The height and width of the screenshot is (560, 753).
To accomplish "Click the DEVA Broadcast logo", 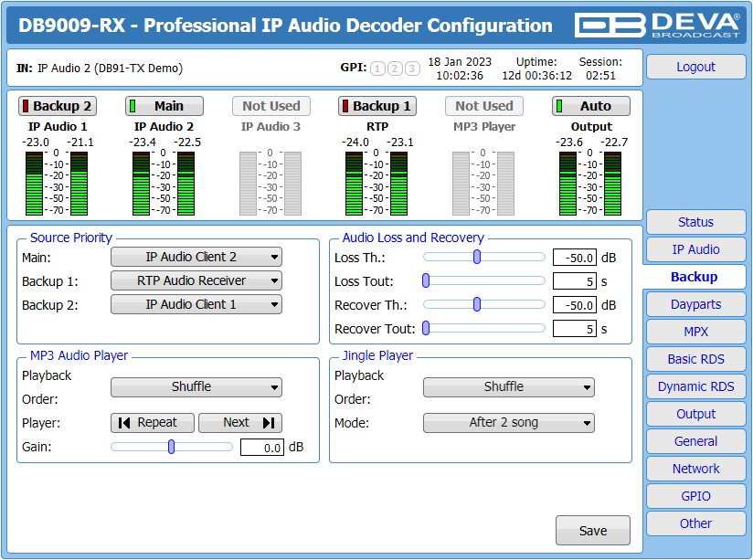I will 657,25.
